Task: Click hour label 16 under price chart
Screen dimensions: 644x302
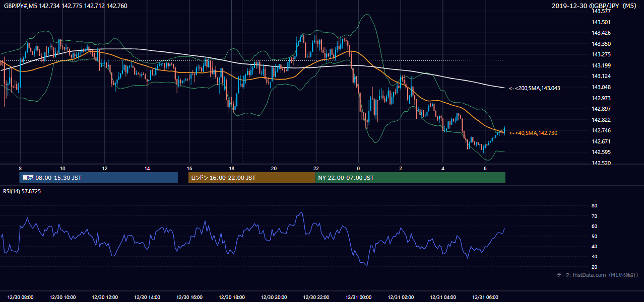Action: click(189, 168)
